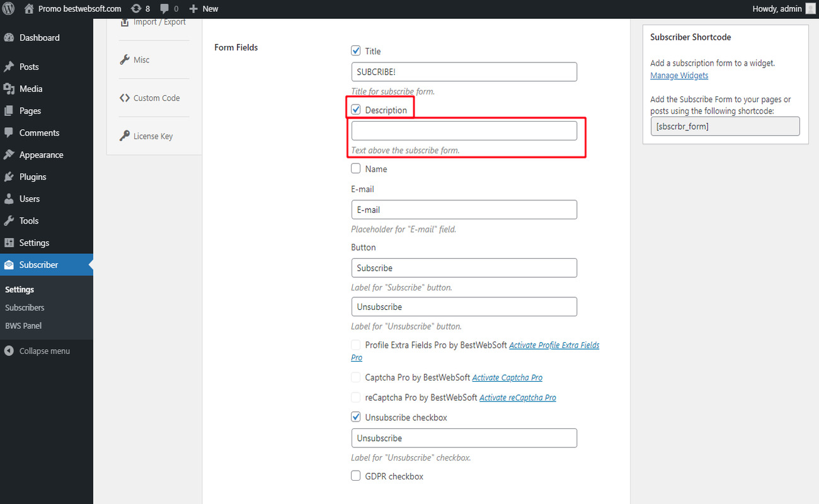Open updates via the refresh icon

coord(136,9)
